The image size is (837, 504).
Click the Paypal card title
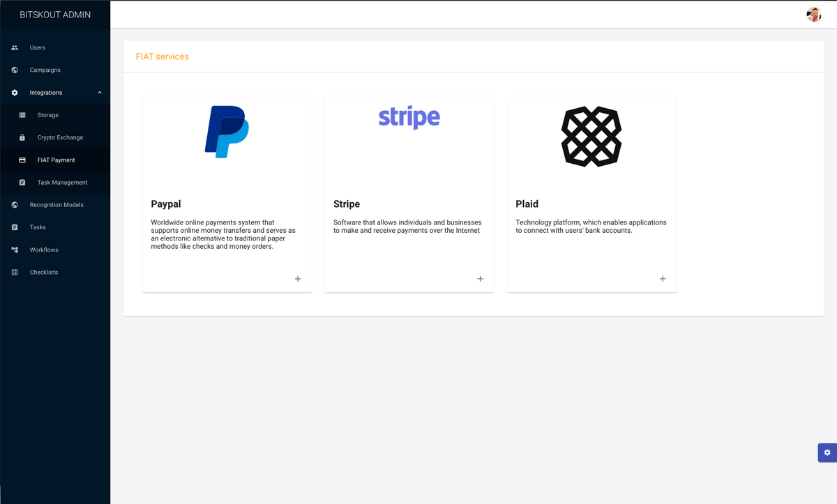point(166,204)
